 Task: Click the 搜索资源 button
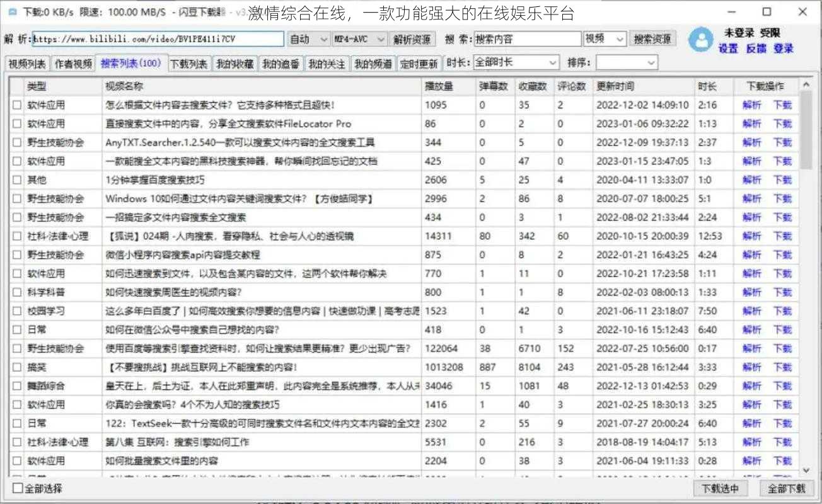pyautogui.click(x=652, y=39)
